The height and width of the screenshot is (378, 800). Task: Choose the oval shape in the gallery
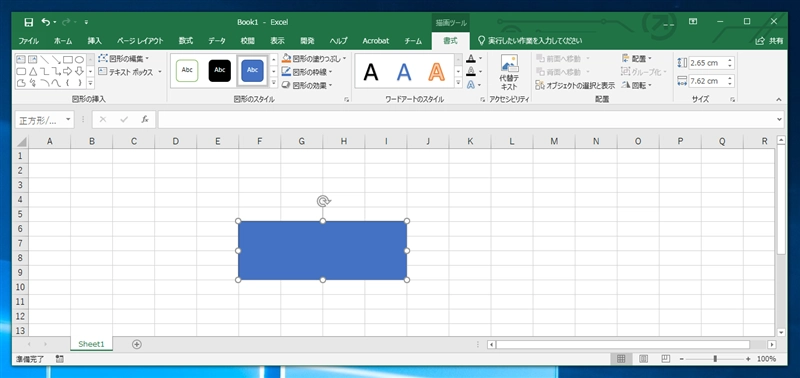[x=80, y=60]
